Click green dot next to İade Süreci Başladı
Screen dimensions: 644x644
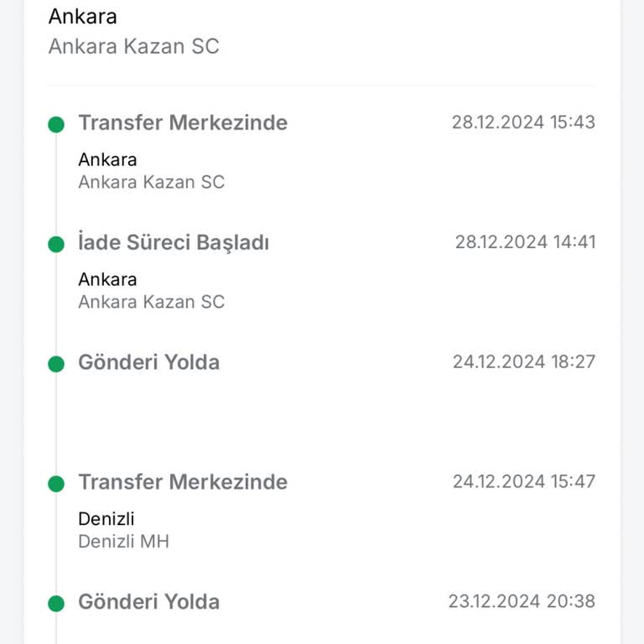(56, 245)
